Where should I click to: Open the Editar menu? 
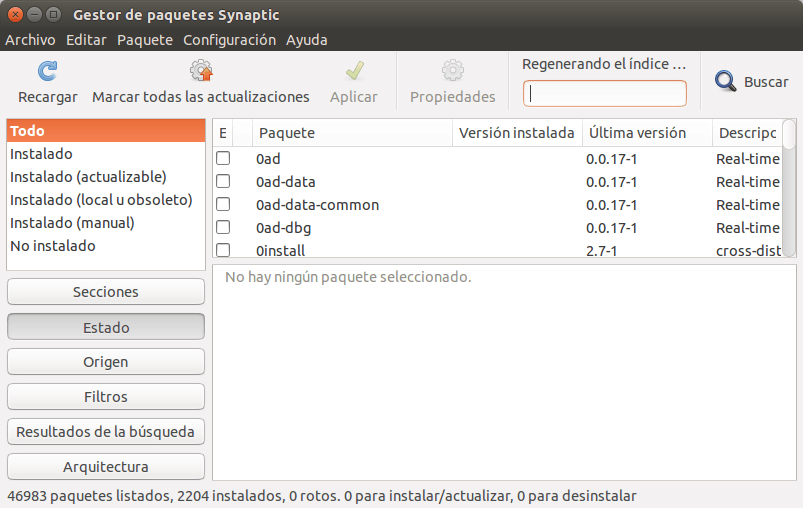tap(86, 40)
